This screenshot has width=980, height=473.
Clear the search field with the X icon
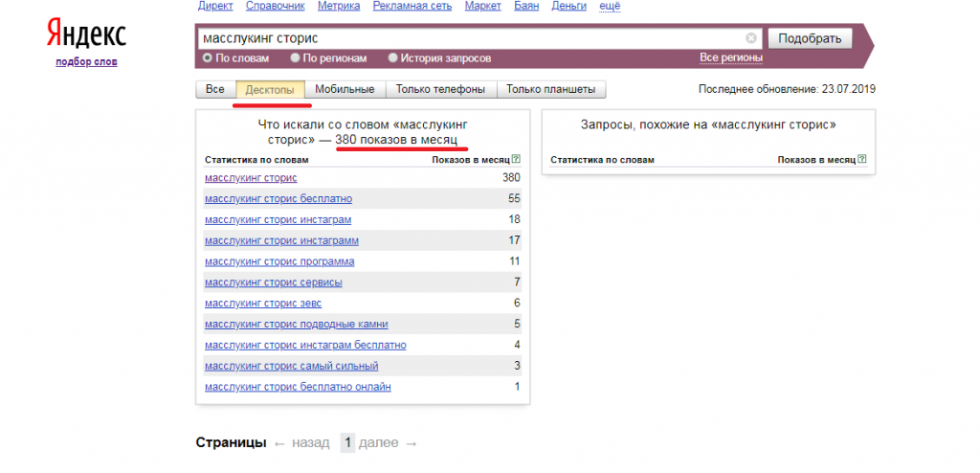(x=751, y=38)
